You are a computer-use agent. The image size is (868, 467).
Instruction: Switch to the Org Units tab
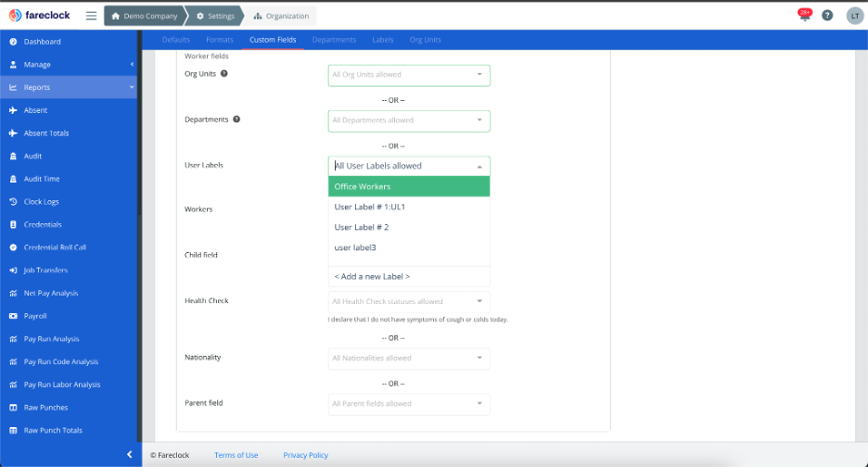click(x=425, y=40)
